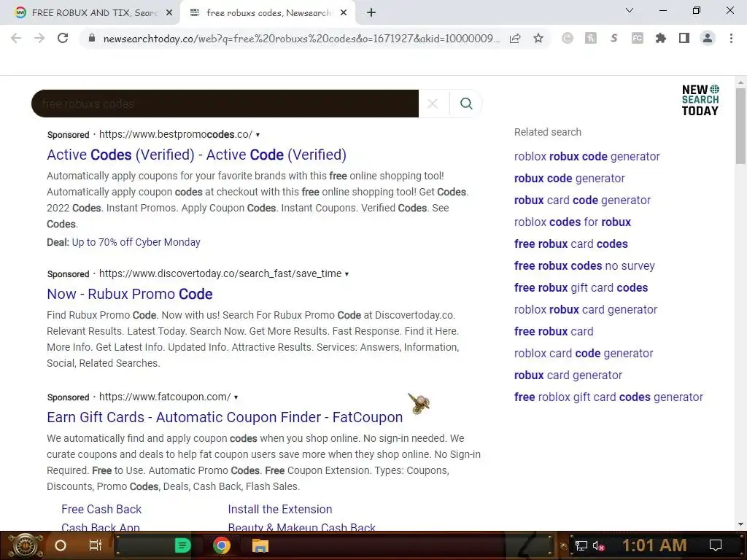
Task: Open the steampunk Start button
Action: click(x=26, y=545)
